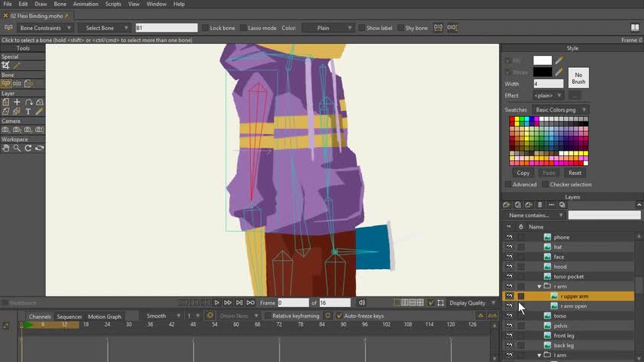Click the New Layer icon in Layers panel
644x362 pixels.
(508, 204)
